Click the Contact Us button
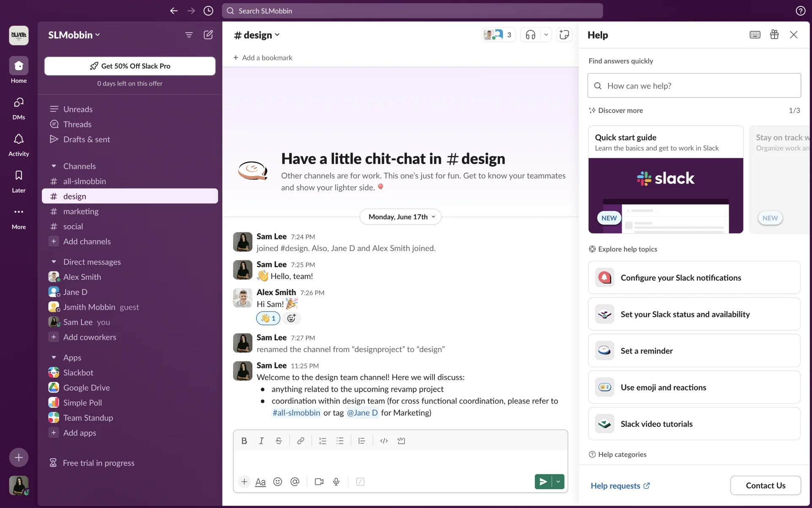This screenshot has width=812, height=508. 765,486
